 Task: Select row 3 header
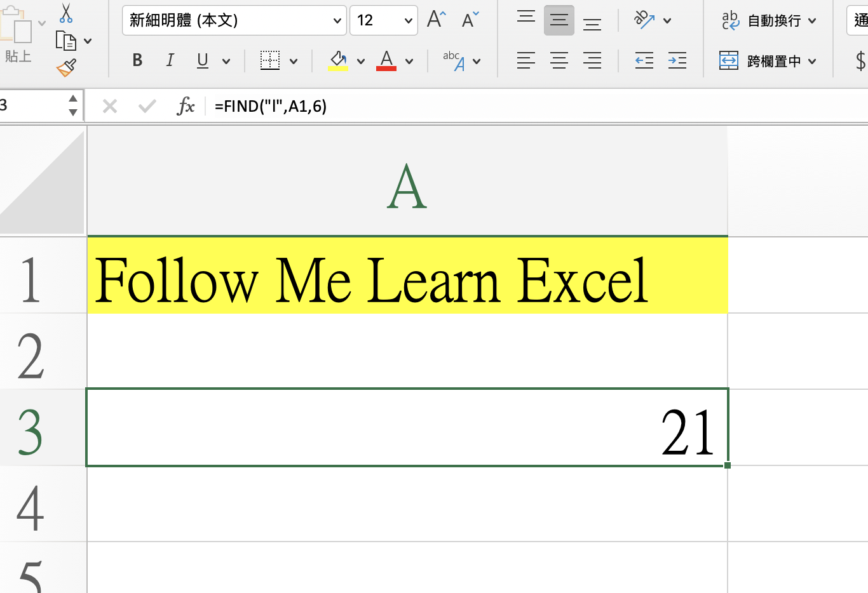click(43, 427)
